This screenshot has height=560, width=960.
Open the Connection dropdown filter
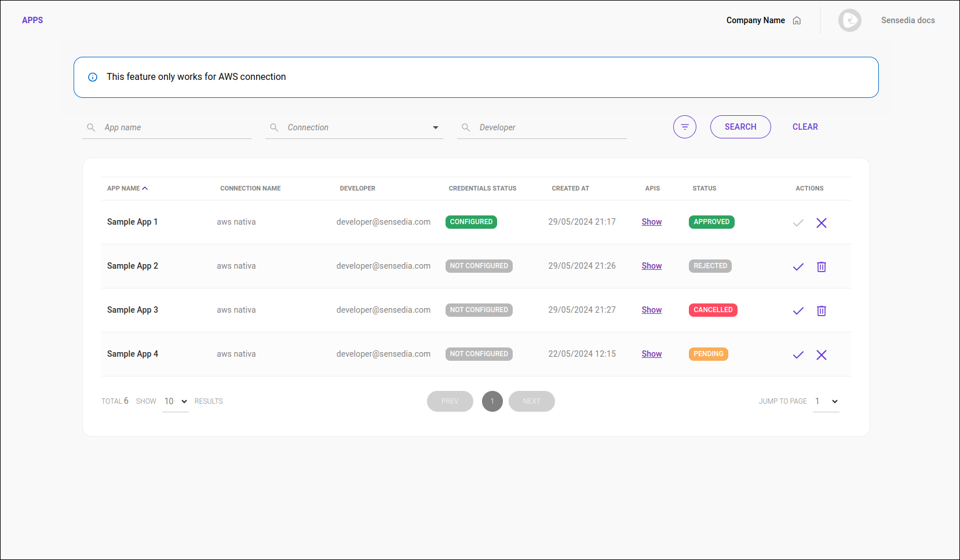354,127
